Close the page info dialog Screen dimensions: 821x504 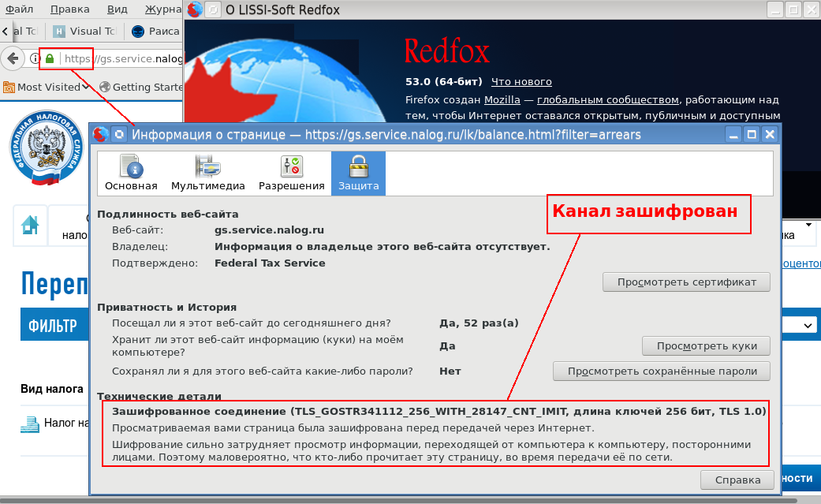point(770,135)
